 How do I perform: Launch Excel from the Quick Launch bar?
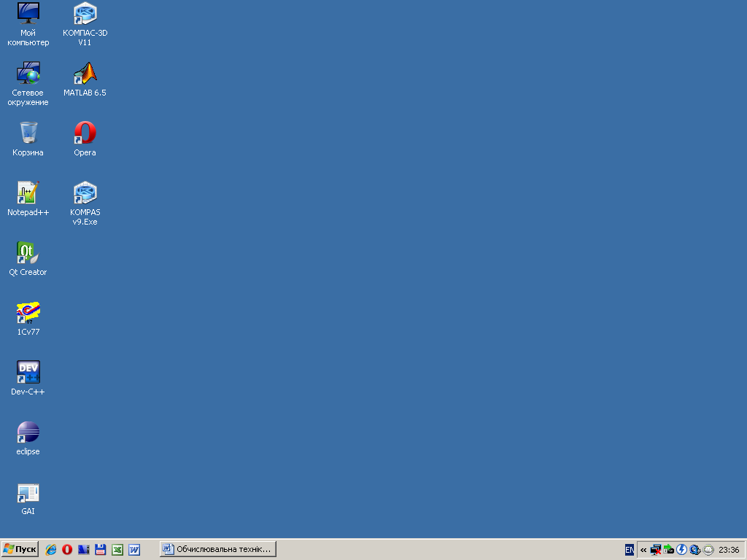(117, 550)
